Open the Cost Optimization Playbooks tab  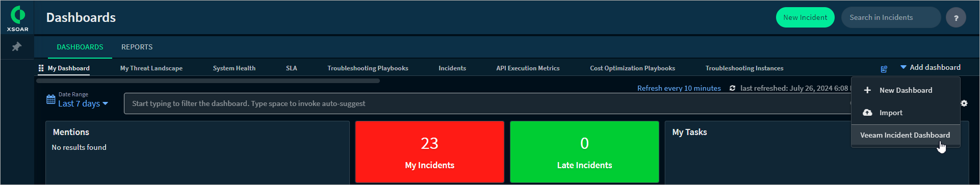tap(632, 68)
